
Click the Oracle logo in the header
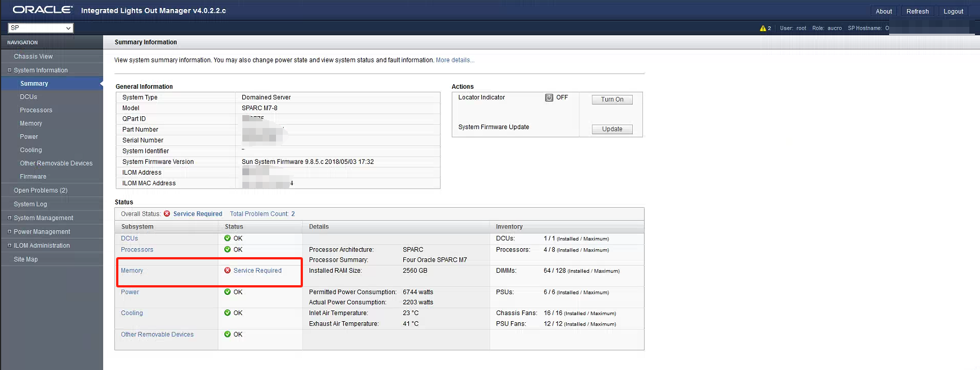pyautogui.click(x=43, y=10)
